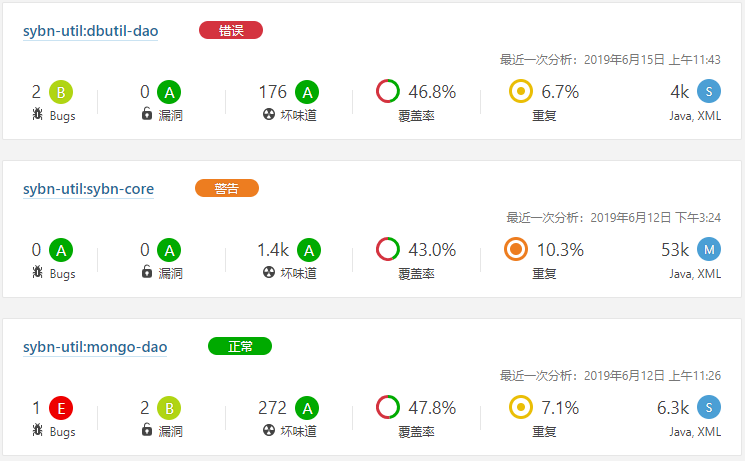Click the size S badge for dbutil-dao
Viewport: 745px width, 461px height.
point(708,92)
